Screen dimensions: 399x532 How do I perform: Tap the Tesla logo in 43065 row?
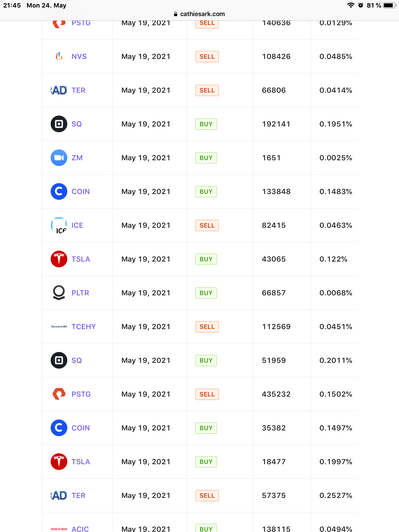tap(59, 259)
